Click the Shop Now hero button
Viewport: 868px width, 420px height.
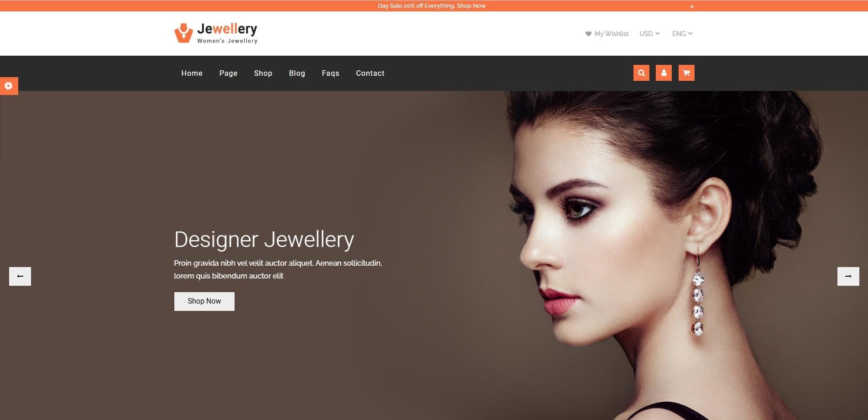click(x=204, y=301)
